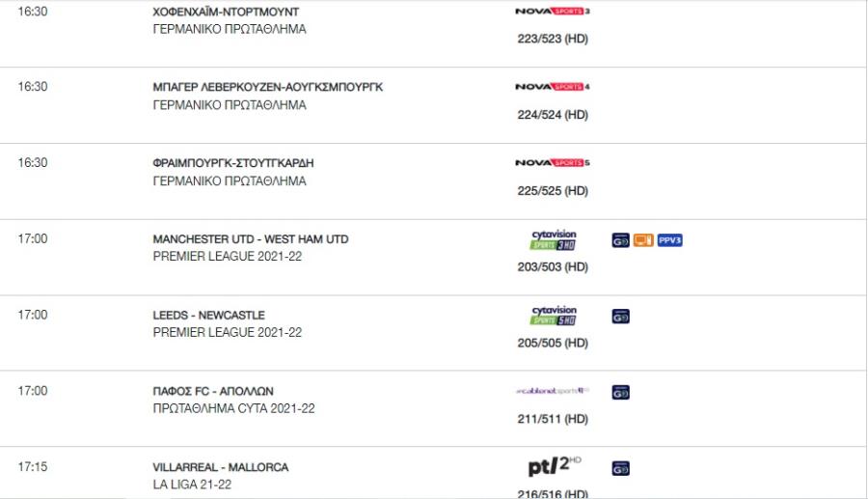Click the pt/2 HD channel logo
The width and height of the screenshot is (868, 499).
(x=555, y=467)
